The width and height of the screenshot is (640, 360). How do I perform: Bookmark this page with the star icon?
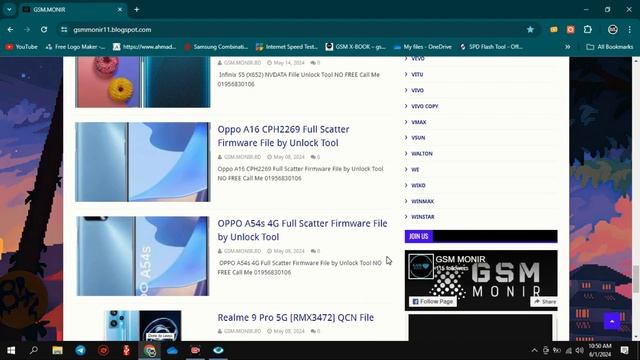point(530,29)
